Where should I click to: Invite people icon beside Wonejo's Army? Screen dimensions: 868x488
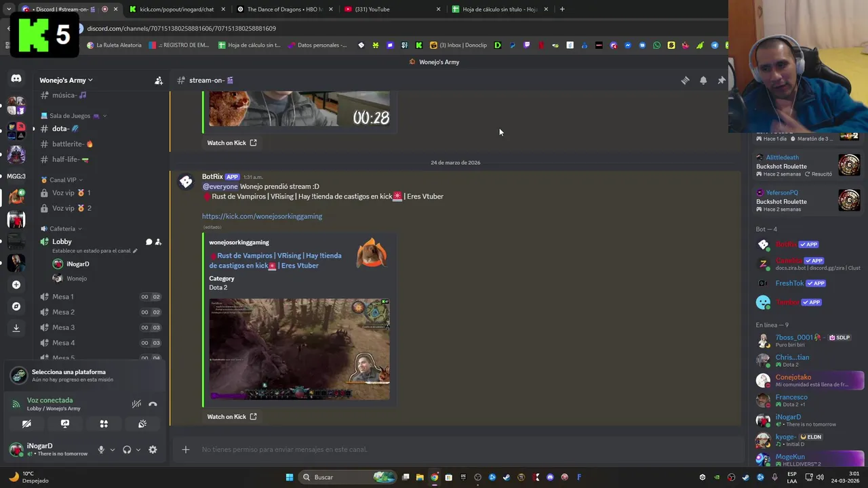click(159, 81)
